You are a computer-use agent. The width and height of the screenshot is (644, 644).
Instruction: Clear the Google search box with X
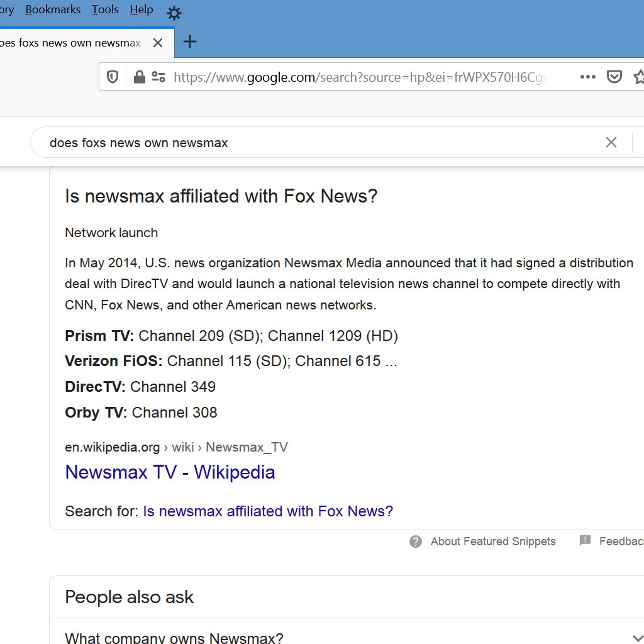click(611, 142)
